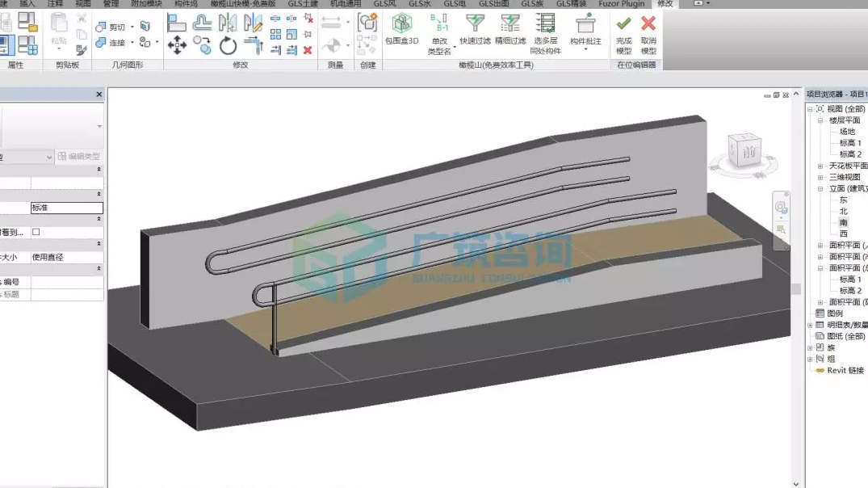Click the 标准 value input field
The height and width of the screenshot is (488, 868).
coord(67,208)
